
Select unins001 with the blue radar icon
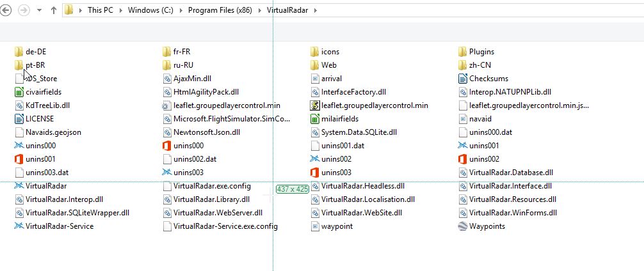point(479,146)
